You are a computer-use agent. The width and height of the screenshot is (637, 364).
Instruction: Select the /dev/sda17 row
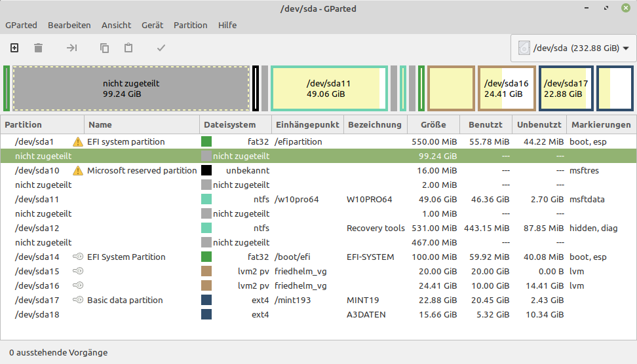[x=318, y=300]
